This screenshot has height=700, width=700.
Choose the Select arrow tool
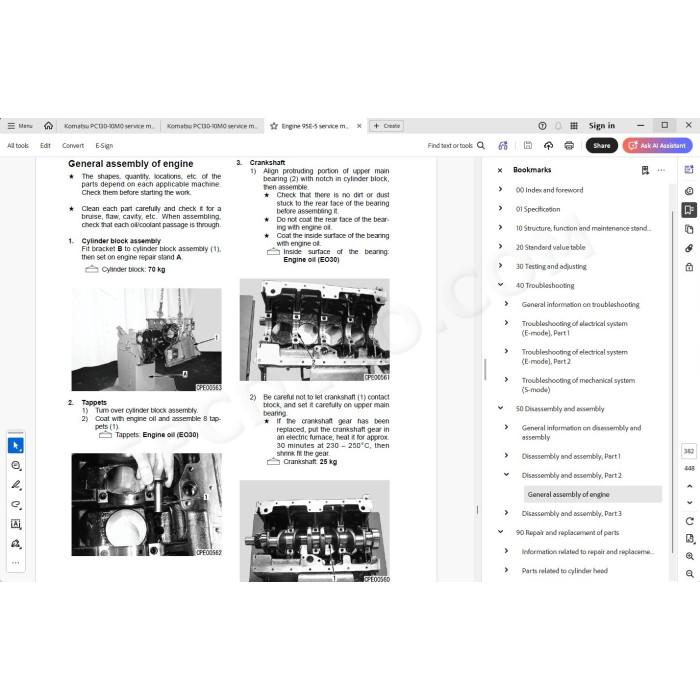pyautogui.click(x=16, y=446)
